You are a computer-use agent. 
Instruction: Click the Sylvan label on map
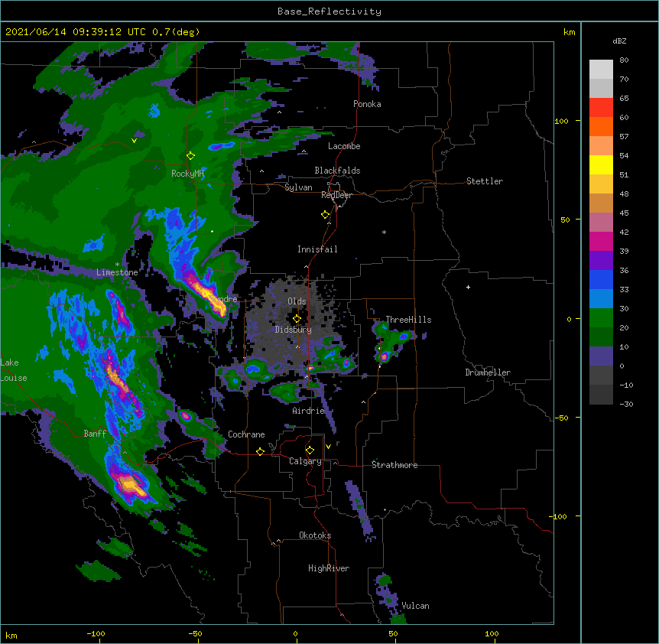coord(298,187)
